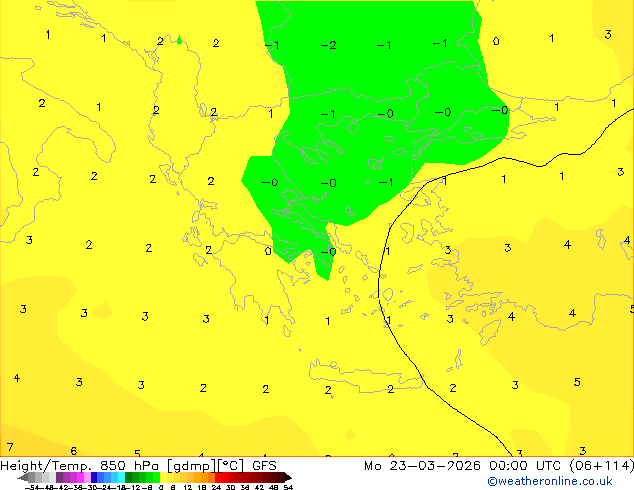Click the '[°C]' unit label

[231, 466]
